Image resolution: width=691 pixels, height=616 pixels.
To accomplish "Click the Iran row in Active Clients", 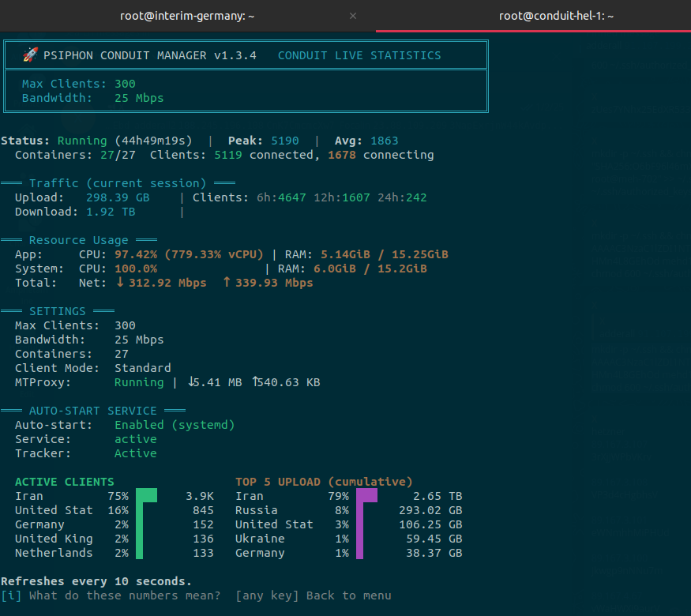I will coord(115,496).
